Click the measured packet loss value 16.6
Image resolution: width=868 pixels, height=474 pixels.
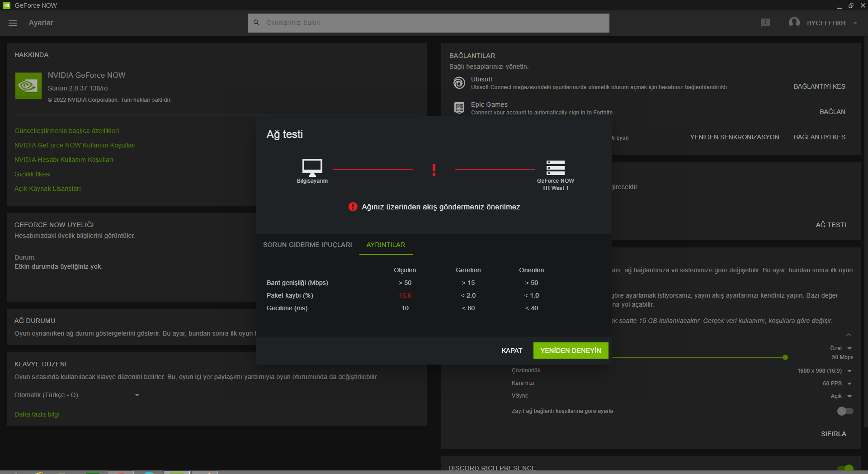click(405, 295)
